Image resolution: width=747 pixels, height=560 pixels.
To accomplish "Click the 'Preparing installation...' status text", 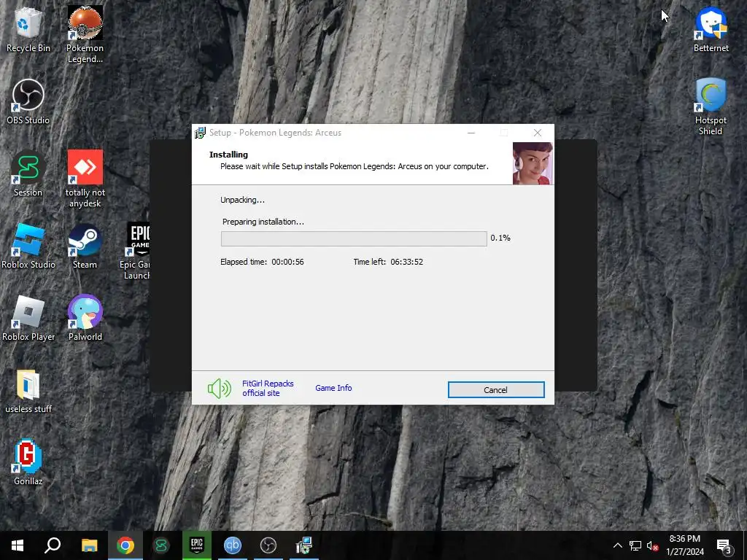I will (x=263, y=222).
